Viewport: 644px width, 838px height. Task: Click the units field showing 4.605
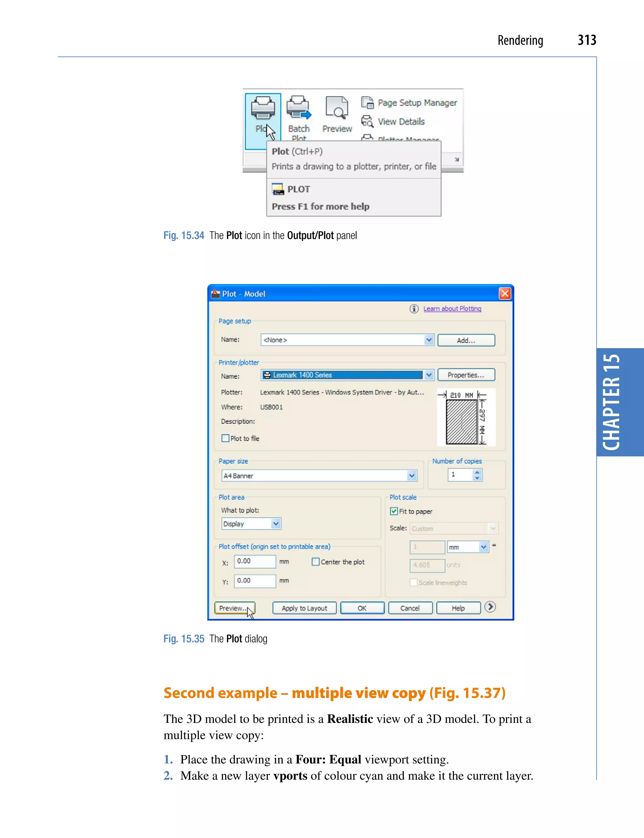tap(427, 565)
